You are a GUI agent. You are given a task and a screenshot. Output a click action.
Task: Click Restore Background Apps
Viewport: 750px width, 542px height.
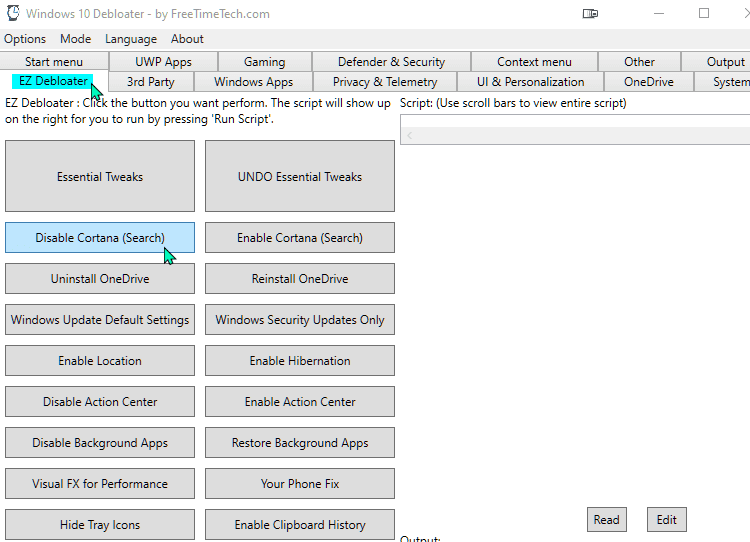[x=300, y=442]
